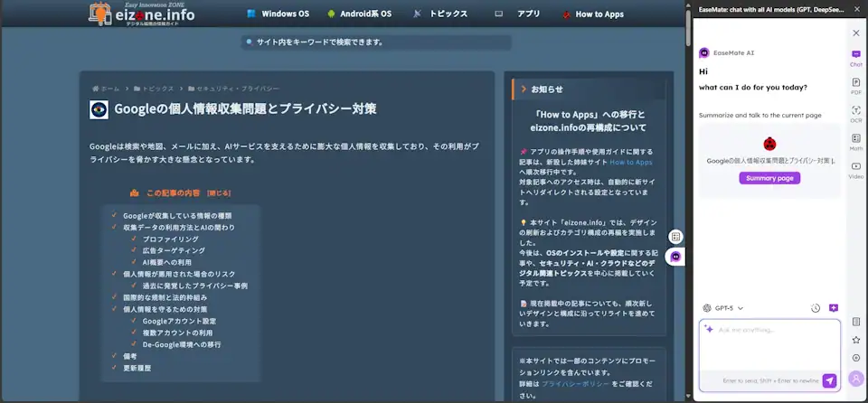
Task: Open the Android系 OS menu
Action: pyautogui.click(x=359, y=14)
